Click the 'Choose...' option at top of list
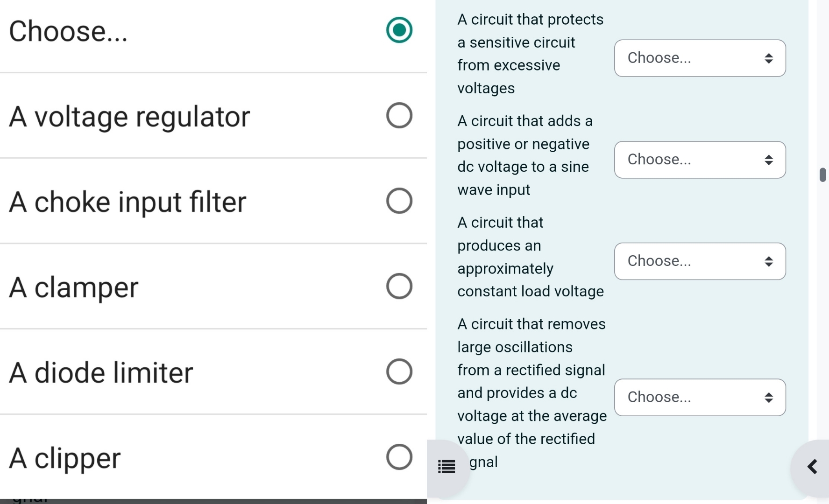This screenshot has width=829, height=504. (68, 31)
